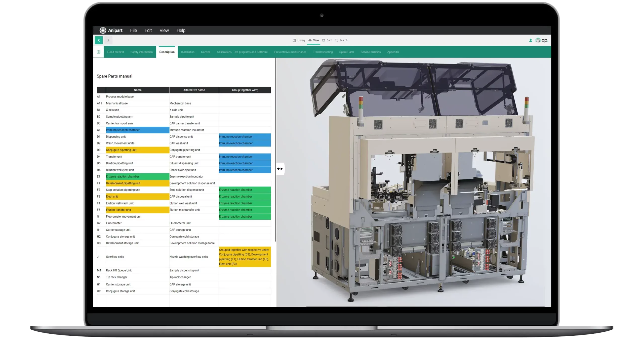Click the panel splitter arrows handle
This screenshot has height=344, width=644.
click(280, 169)
